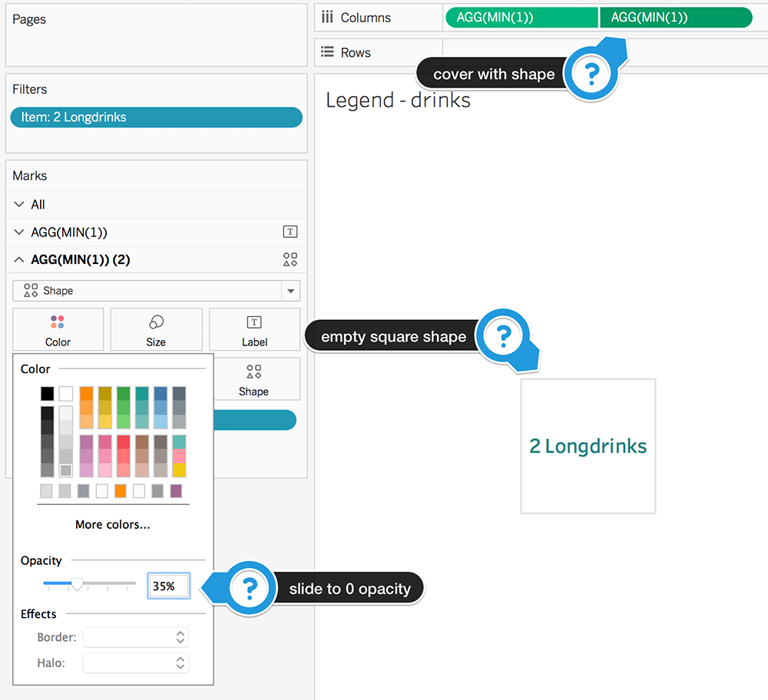Viewport: 768px width, 700px height.
Task: Collapse the All section in the Marks card
Action: coord(17,204)
